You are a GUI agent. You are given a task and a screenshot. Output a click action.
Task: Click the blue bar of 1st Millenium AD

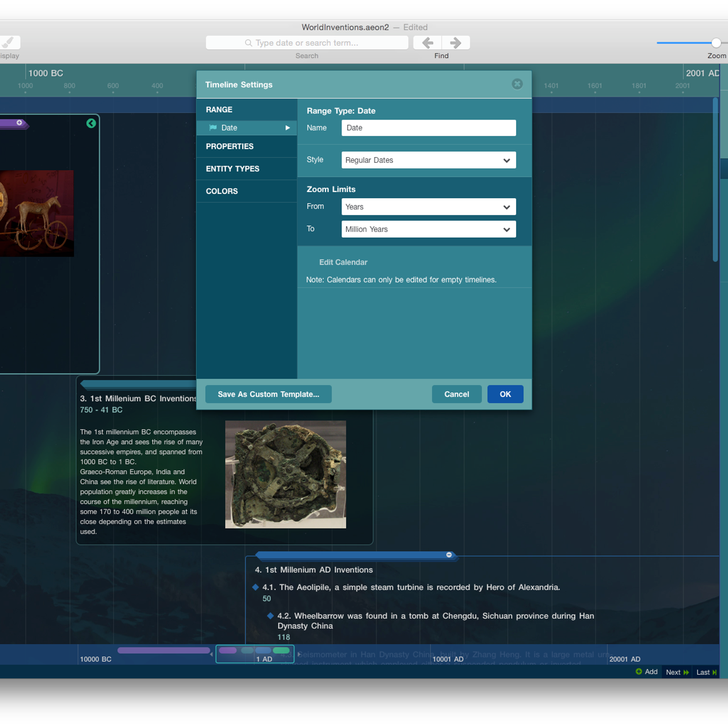coord(356,555)
